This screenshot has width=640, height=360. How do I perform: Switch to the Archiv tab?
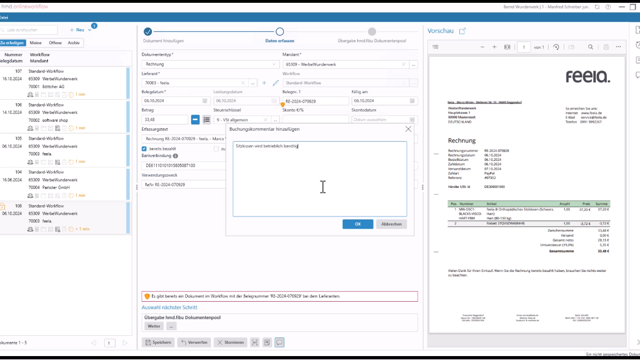pos(74,43)
